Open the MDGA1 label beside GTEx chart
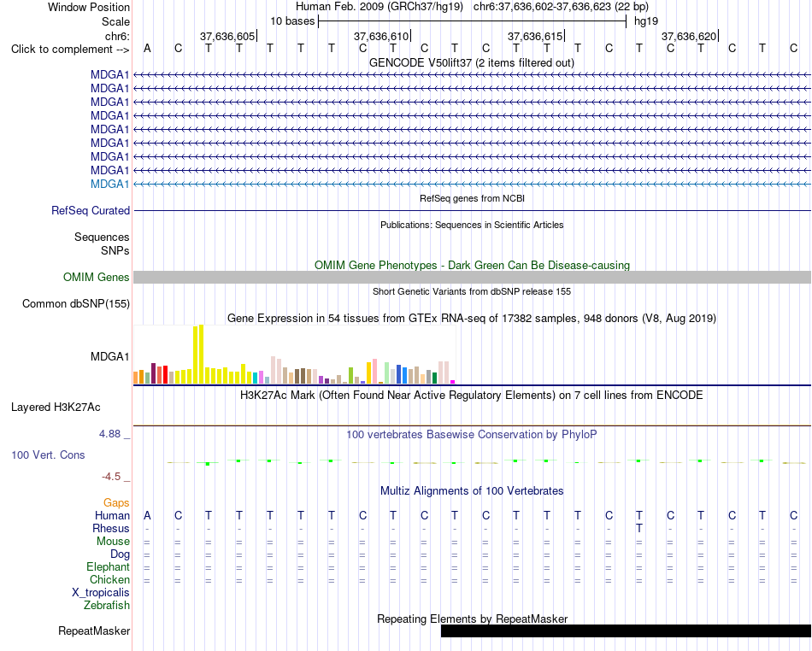Image resolution: width=812 pixels, height=651 pixels. [x=109, y=356]
